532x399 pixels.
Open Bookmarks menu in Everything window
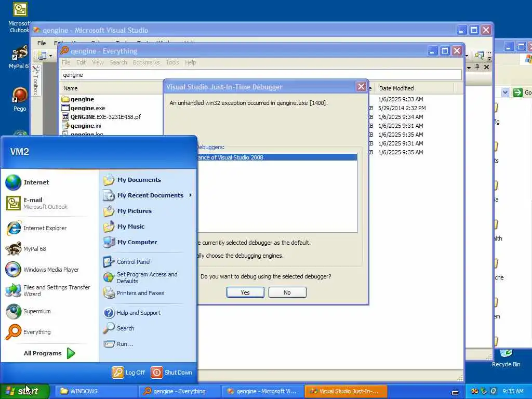point(146,62)
